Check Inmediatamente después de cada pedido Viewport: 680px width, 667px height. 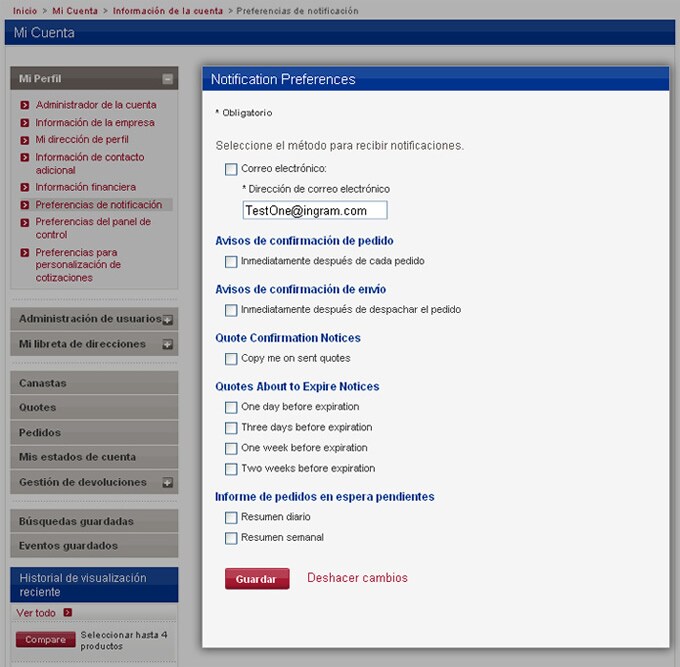click(231, 262)
